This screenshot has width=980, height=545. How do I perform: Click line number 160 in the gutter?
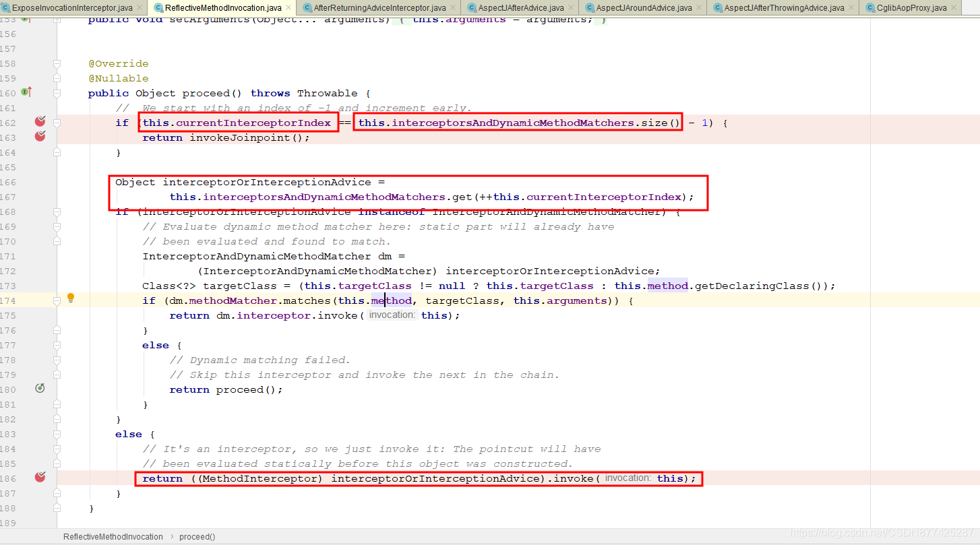tap(8, 94)
